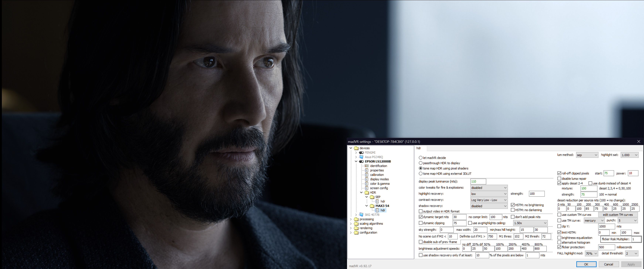
Task: Click the rendering folder icon
Action: click(356, 228)
